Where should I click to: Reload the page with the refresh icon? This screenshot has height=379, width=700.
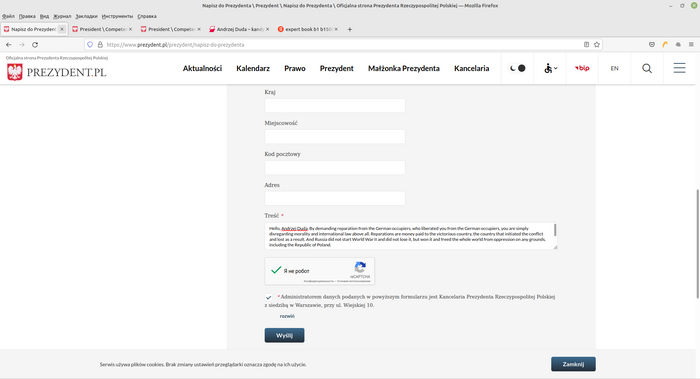tap(35, 45)
